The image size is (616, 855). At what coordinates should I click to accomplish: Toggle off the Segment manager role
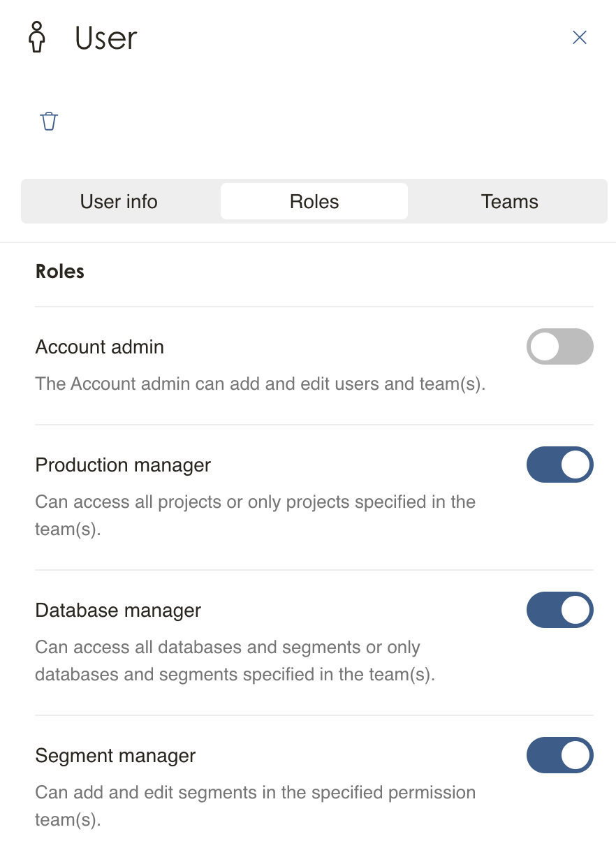[559, 756]
